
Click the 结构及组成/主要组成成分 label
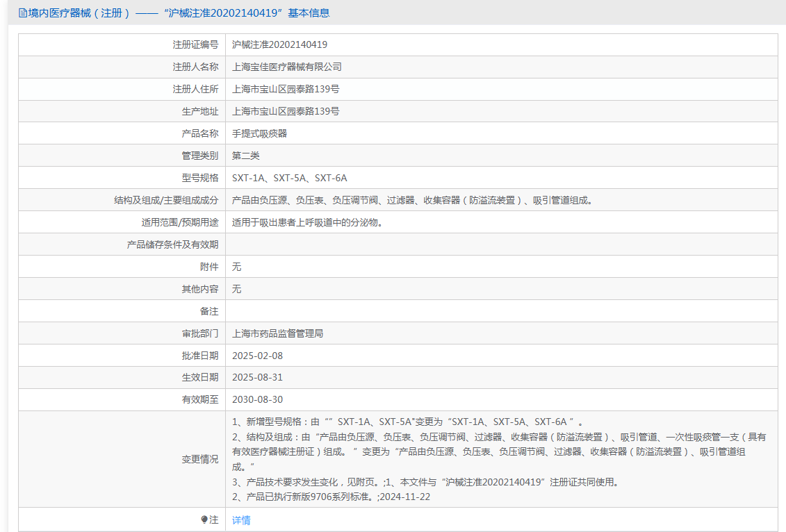coord(166,201)
